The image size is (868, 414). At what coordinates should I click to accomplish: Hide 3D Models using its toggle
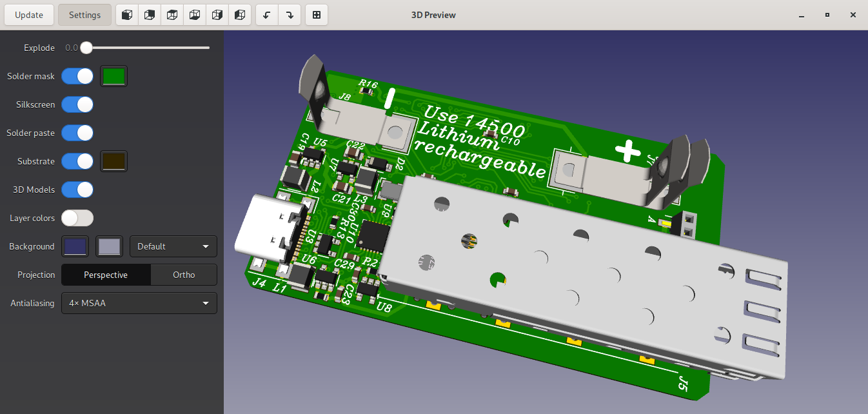pos(77,190)
